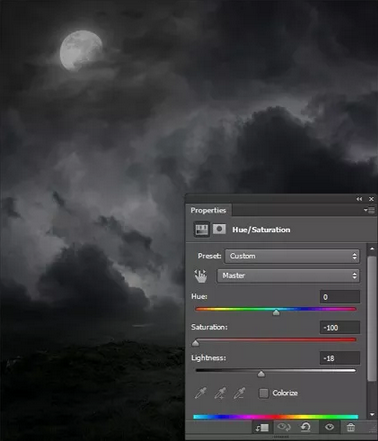Enable the Colorize checkbox
Viewport: 378px width, 441px height.
click(264, 393)
